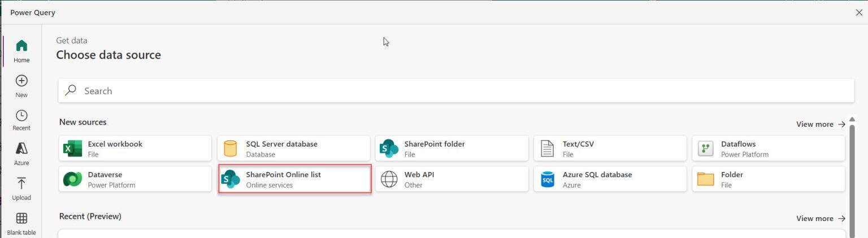This screenshot has height=238, width=868.
Task: Click the New sources heading
Action: click(83, 122)
